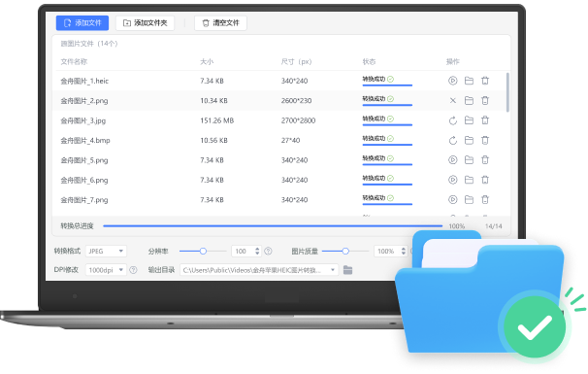Play preview for 金舟图片_7.png
This screenshot has width=588, height=374.
tap(452, 199)
